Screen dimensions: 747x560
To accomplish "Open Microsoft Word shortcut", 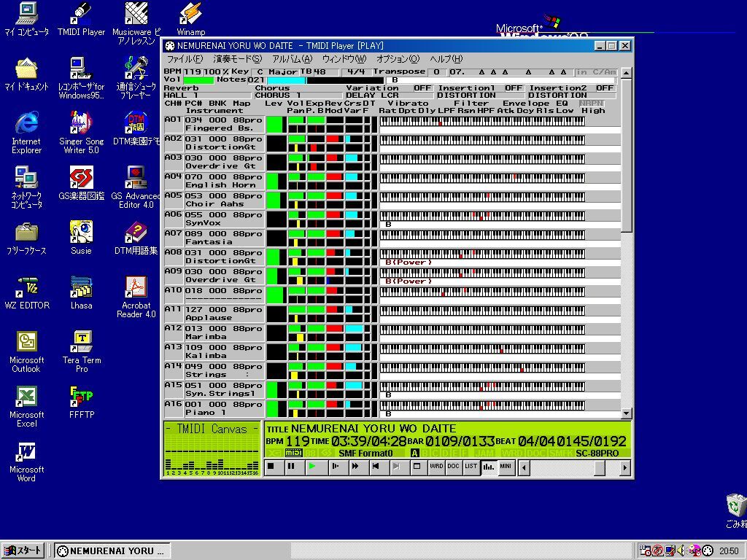I will [27, 461].
